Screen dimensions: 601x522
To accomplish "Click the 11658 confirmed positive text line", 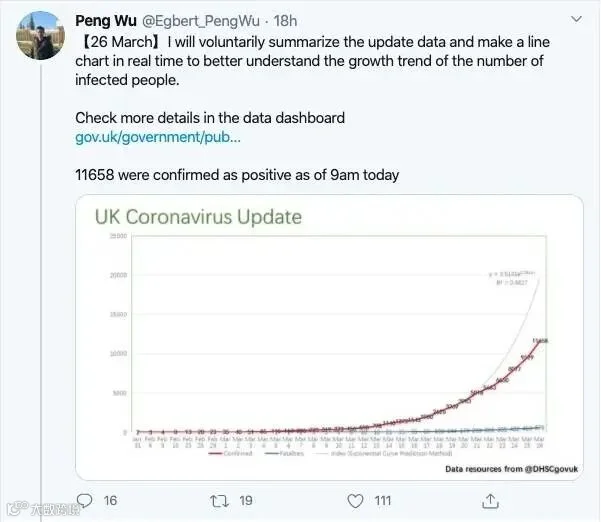I will [237, 175].
